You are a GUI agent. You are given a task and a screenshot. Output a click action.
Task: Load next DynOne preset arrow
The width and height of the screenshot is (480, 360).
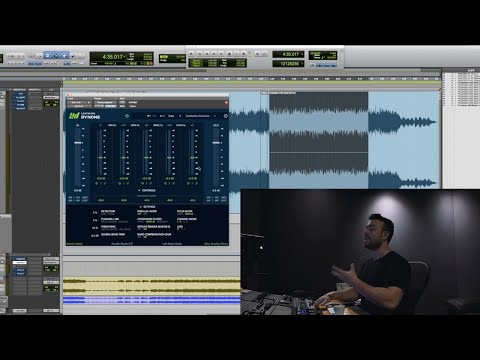pos(215,116)
